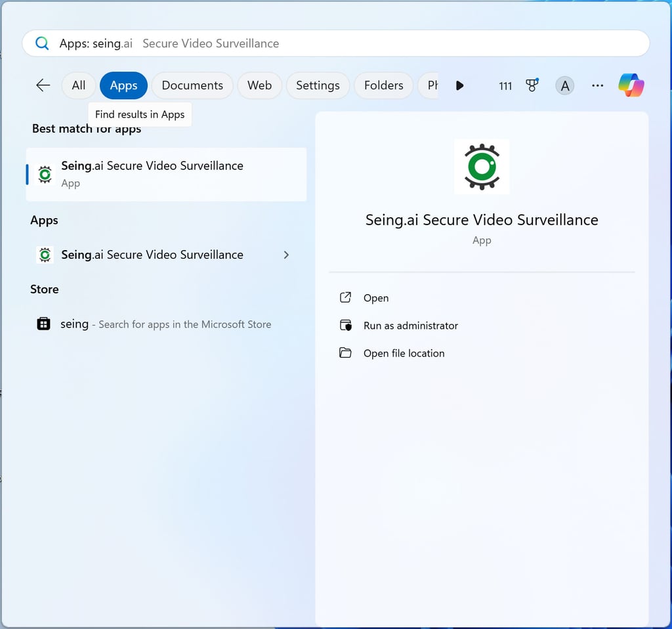Click the Open launch icon
This screenshot has height=629, width=672.
click(x=345, y=297)
